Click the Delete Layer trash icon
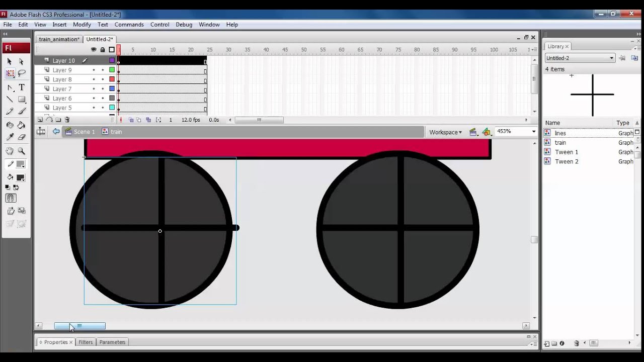 click(67, 120)
